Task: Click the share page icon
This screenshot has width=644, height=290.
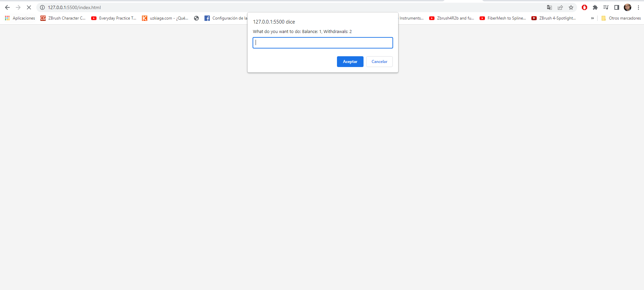Action: pos(560,7)
